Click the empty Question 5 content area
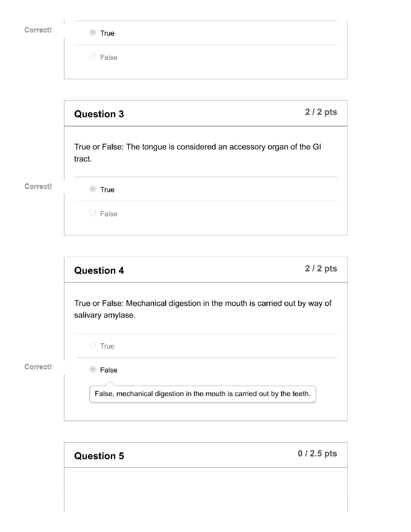The height and width of the screenshot is (532, 411). [205, 490]
